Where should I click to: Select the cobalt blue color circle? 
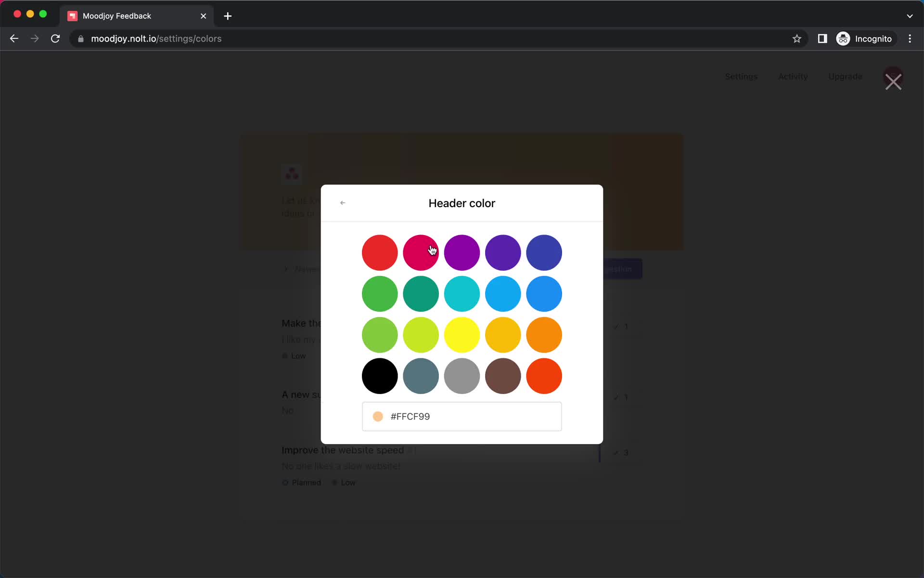(544, 252)
